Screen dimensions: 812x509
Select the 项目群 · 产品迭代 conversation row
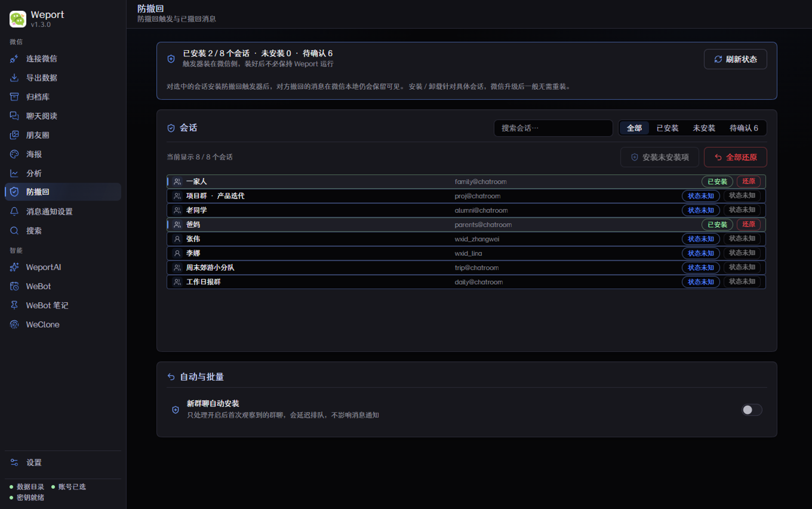click(466, 196)
